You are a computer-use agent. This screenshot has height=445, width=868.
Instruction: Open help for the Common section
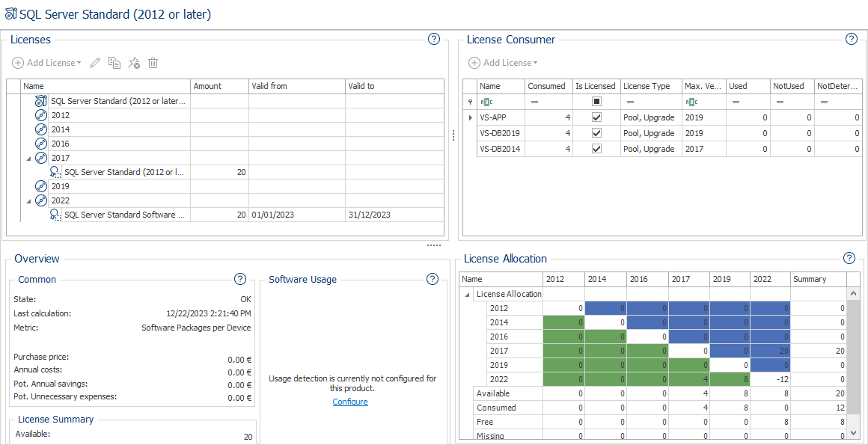[239, 278]
